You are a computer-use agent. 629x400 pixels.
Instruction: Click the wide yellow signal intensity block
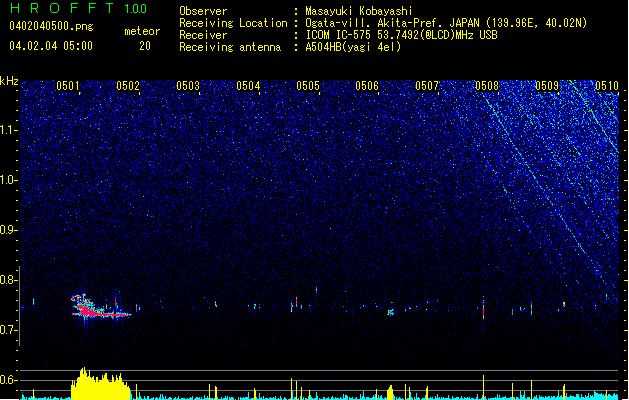[x=101, y=384]
